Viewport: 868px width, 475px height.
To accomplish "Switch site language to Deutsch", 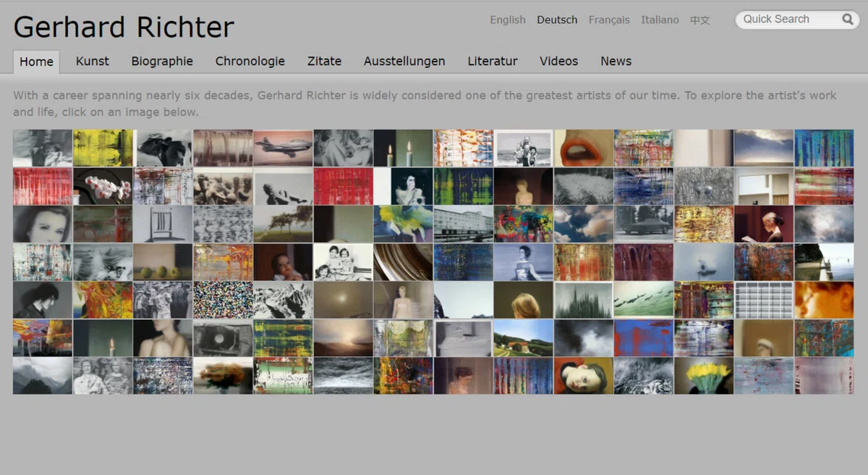I will pyautogui.click(x=557, y=20).
